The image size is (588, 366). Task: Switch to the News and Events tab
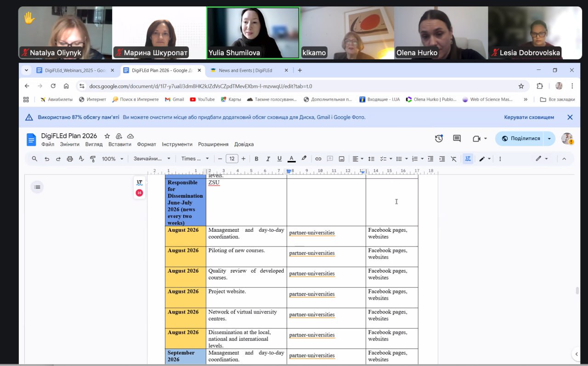(x=245, y=70)
